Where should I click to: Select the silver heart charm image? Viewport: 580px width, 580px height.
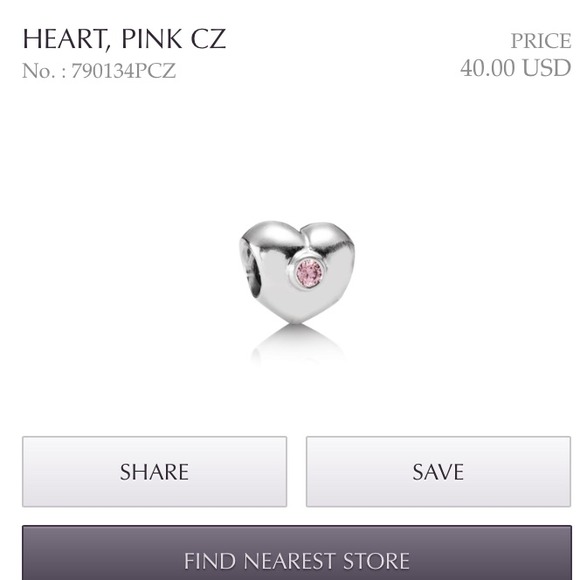pyautogui.click(x=297, y=272)
